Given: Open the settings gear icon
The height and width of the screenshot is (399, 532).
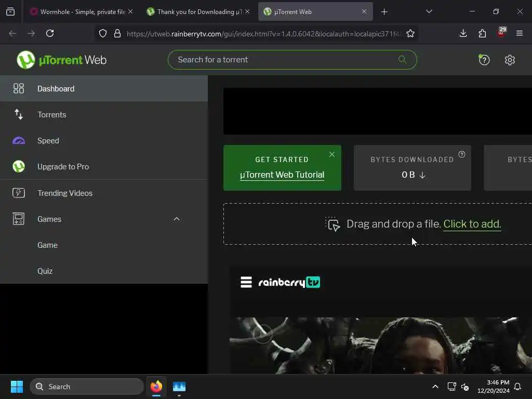Looking at the screenshot, I should pos(510,60).
